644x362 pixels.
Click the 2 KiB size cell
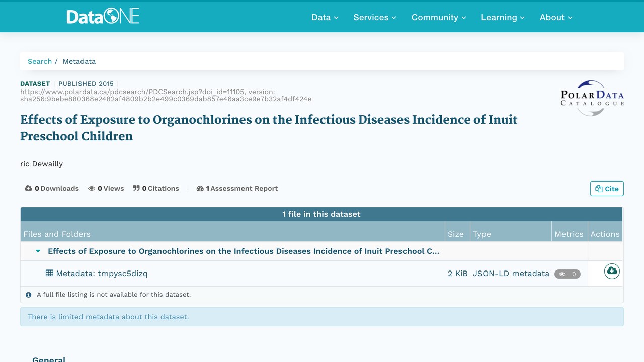click(458, 274)
